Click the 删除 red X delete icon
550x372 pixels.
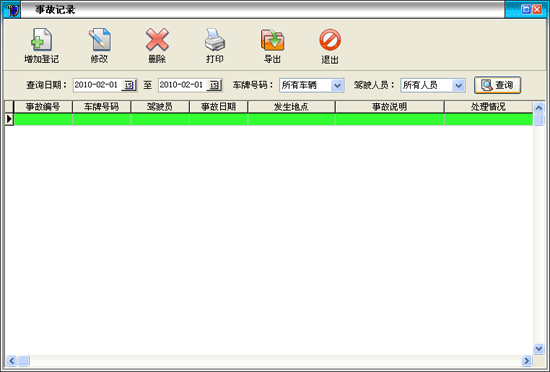tap(157, 40)
